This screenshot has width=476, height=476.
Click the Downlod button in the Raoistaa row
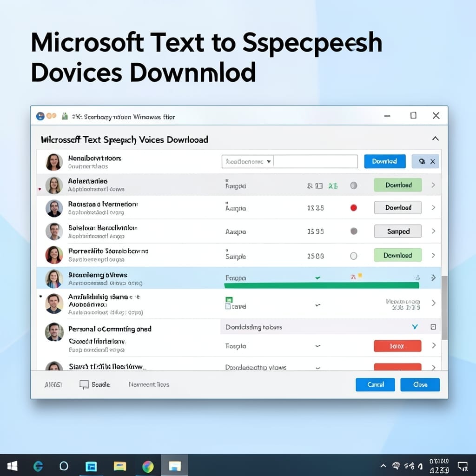pos(398,208)
